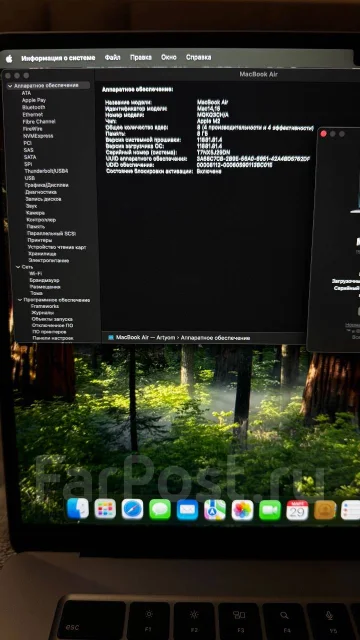Select Хранилище in the sidebar
Screen dimensions: 360x640
pos(42,253)
